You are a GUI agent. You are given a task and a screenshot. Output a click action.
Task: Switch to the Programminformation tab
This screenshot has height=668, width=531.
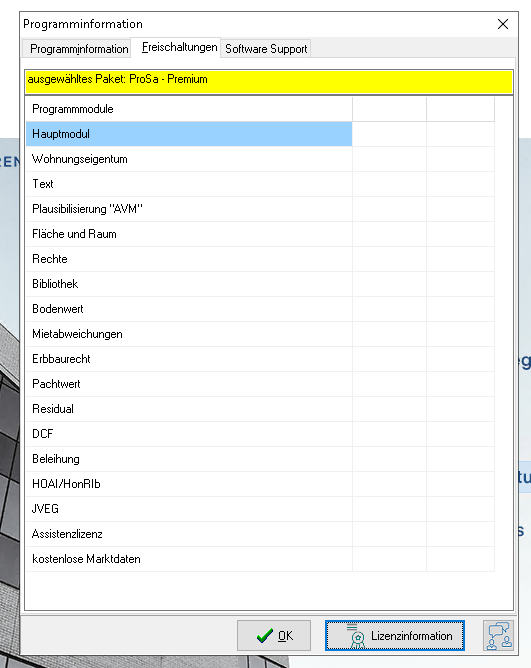(79, 49)
